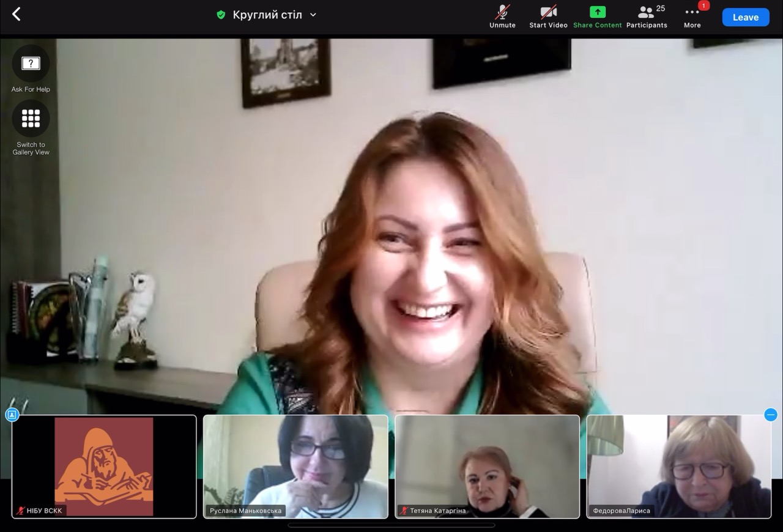The width and height of the screenshot is (783, 532).
Task: Select Руслана Маньковська video thumbnail
Action: [295, 467]
